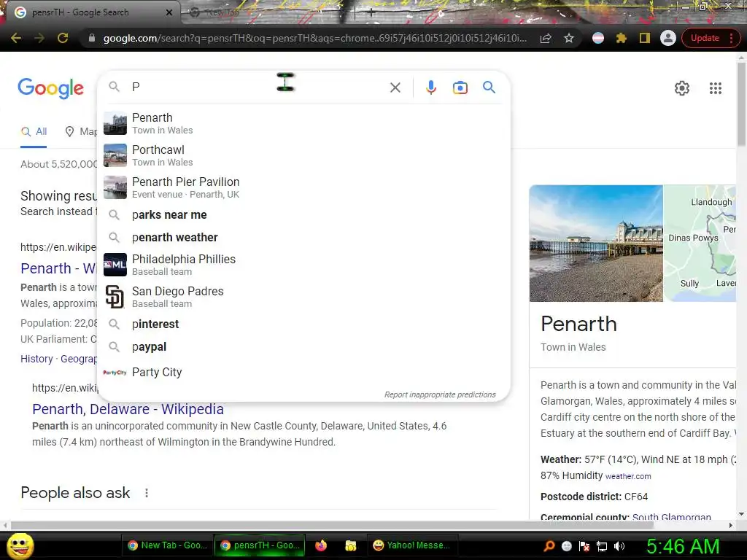Click the padlock site info icon
The image size is (747, 560).
pos(92,38)
